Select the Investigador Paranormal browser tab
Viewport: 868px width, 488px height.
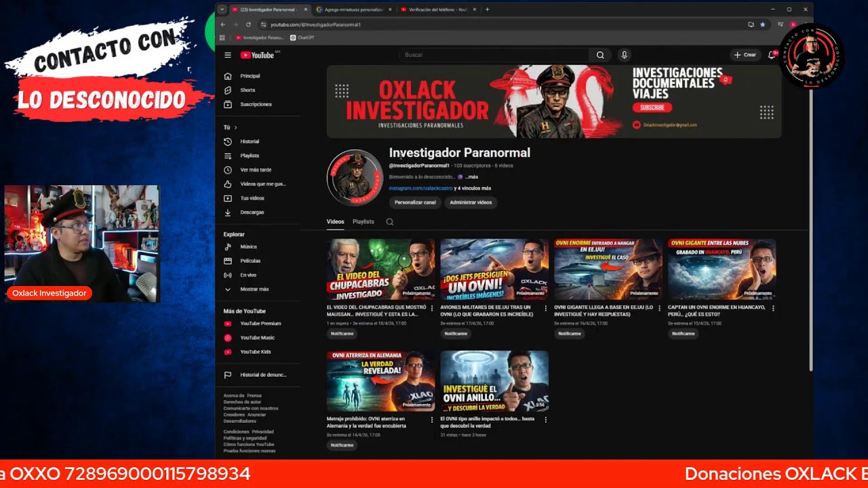[x=269, y=9]
